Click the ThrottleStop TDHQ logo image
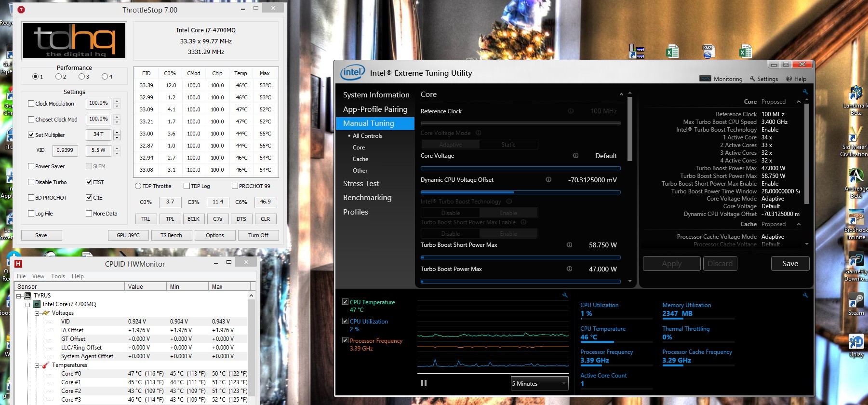Viewport: 868px width, 405px height. pyautogui.click(x=74, y=40)
